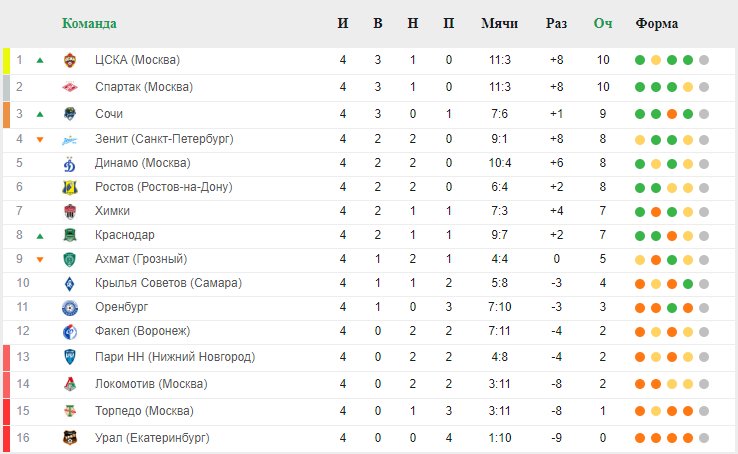The width and height of the screenshot is (738, 454).
Task: Click orange down arrow beside Зенит
Action: coord(40,140)
